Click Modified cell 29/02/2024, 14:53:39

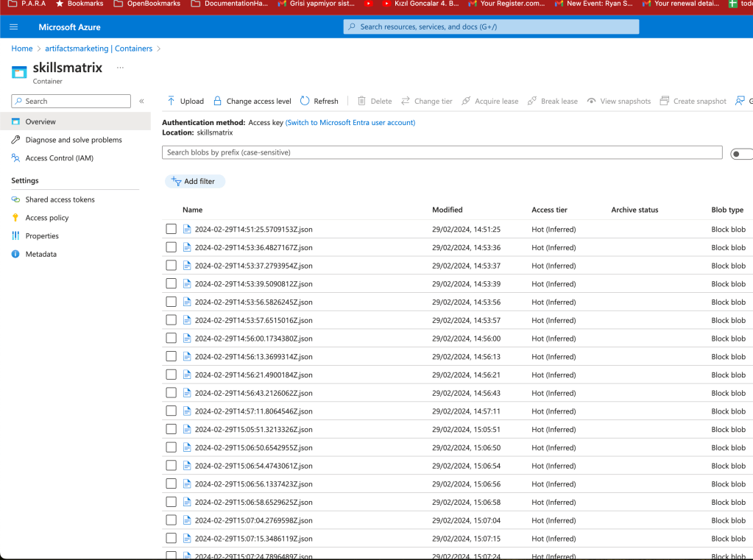(x=467, y=284)
